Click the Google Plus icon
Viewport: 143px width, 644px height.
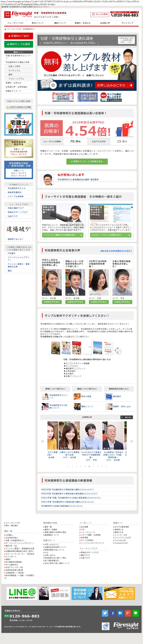coord(128,613)
